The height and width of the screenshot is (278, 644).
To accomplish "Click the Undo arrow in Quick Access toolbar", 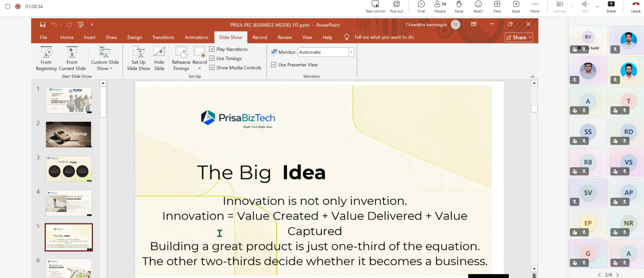I will (x=54, y=25).
